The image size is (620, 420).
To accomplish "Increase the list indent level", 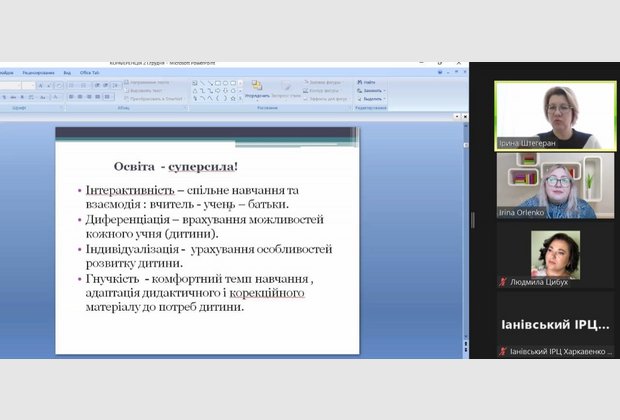I will pyautogui.click(x=106, y=85).
